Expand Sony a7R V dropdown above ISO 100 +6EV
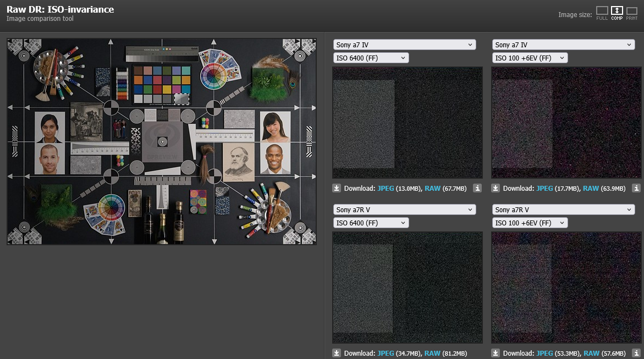Screen dimensions: 644x359 tap(563, 209)
